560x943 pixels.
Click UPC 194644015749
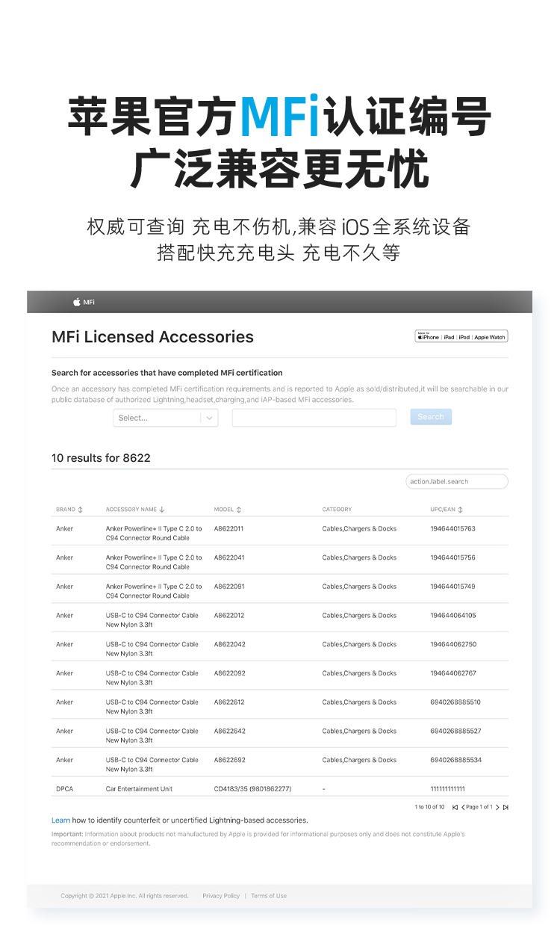pos(452,587)
